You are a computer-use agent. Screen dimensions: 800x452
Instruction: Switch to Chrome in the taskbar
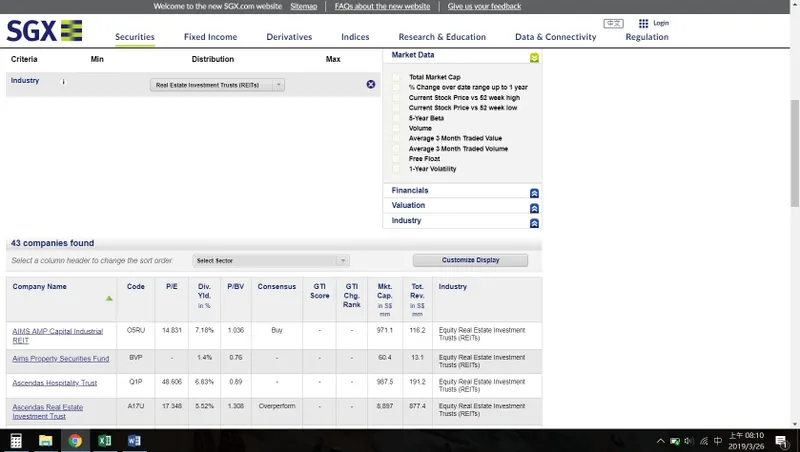[75, 441]
